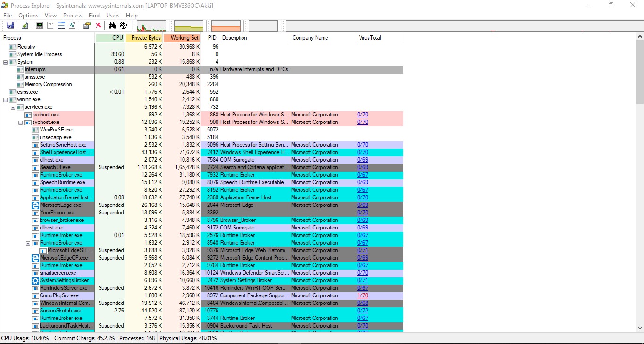Sort by the Company Name column header
This screenshot has height=344, width=644.
323,38
